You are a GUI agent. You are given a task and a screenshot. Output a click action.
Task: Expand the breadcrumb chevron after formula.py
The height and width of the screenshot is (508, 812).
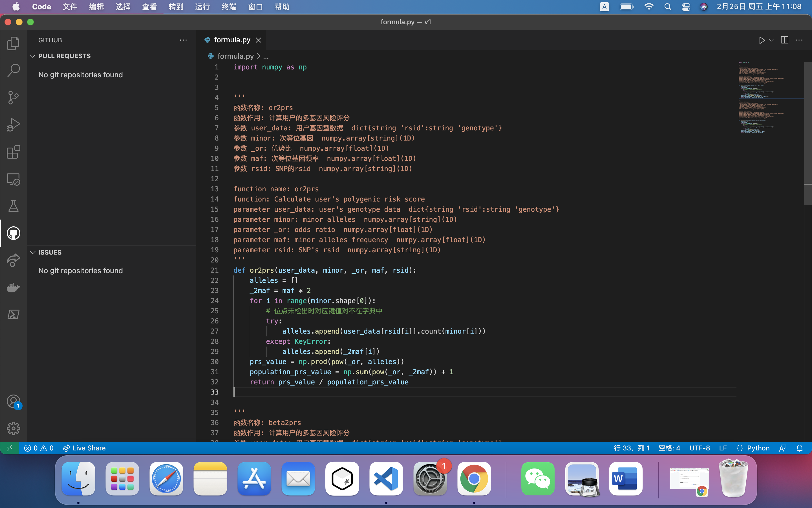(x=258, y=56)
